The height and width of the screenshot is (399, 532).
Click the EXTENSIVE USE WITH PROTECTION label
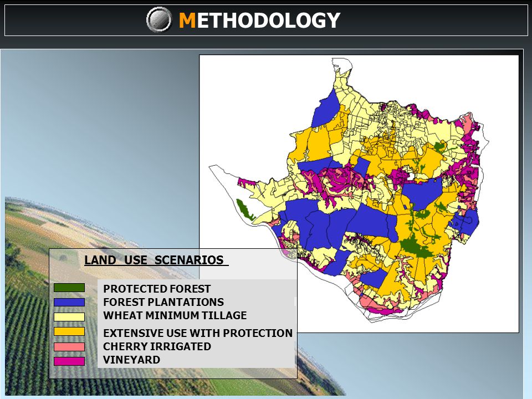pos(198,333)
